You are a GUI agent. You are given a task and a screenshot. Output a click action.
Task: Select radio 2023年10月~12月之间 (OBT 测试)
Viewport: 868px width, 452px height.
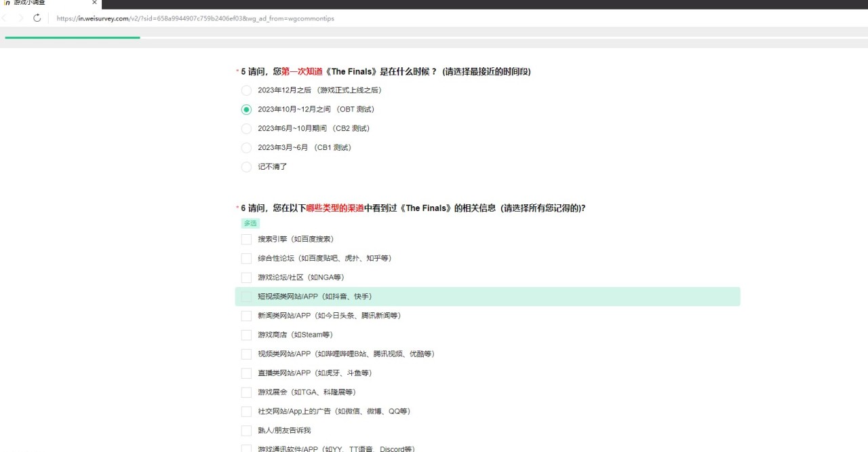click(247, 109)
